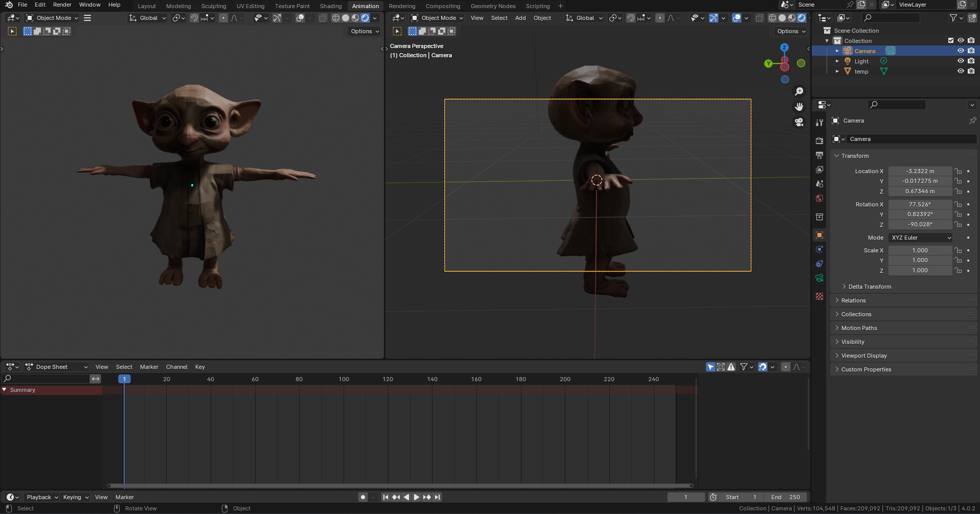
Task: Jump to last frame
Action: tap(437, 497)
